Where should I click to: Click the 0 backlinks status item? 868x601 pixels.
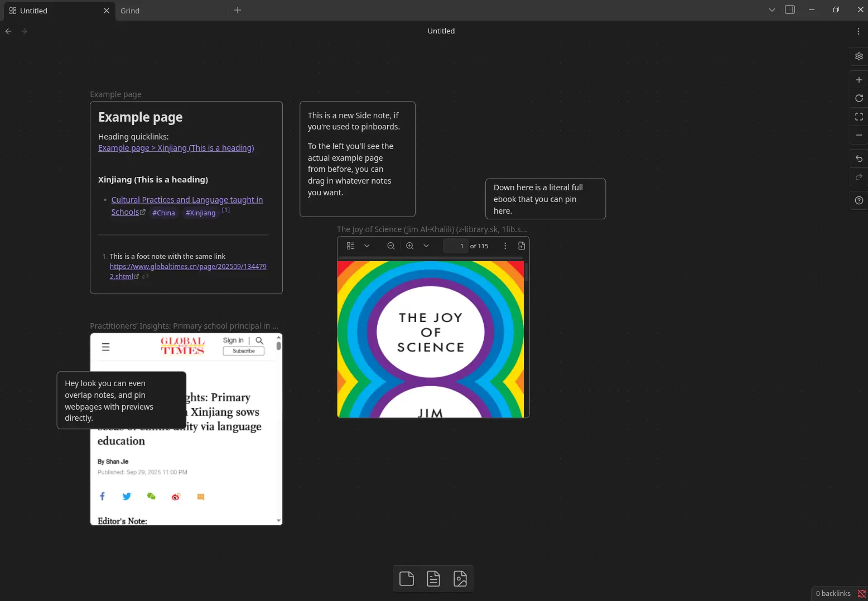coord(833,594)
